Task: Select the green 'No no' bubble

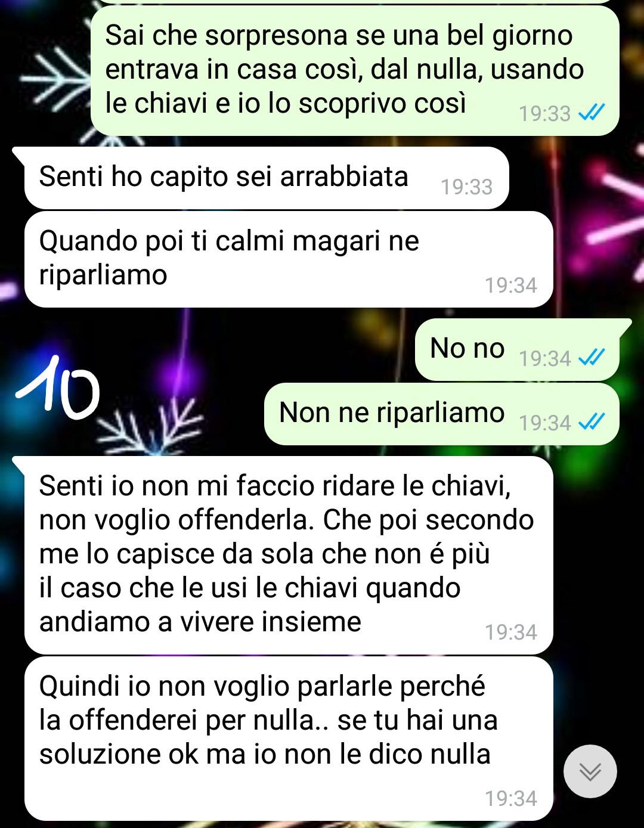Action: click(x=517, y=350)
